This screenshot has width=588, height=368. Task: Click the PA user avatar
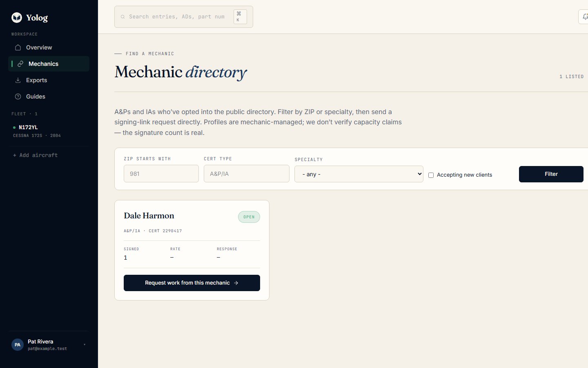[18, 345]
